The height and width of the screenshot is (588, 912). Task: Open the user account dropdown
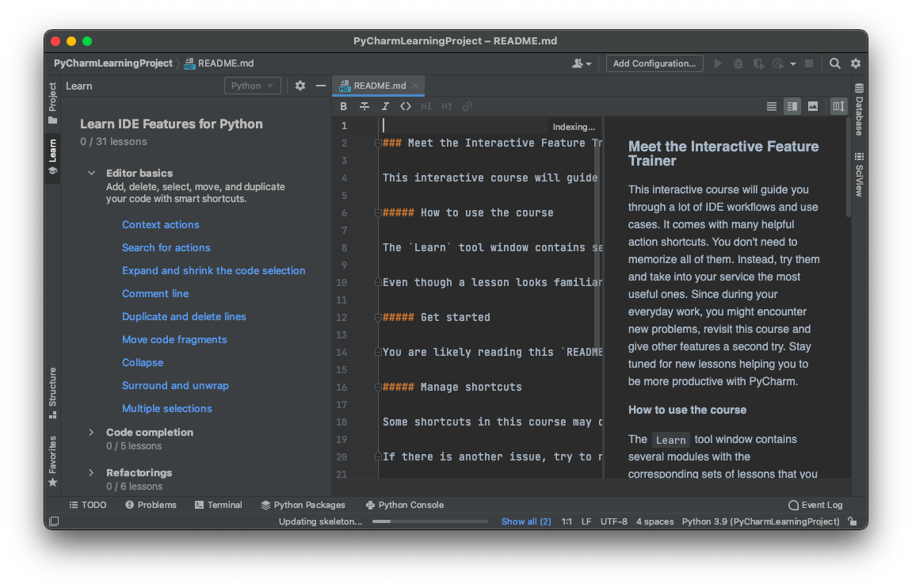[x=581, y=63]
